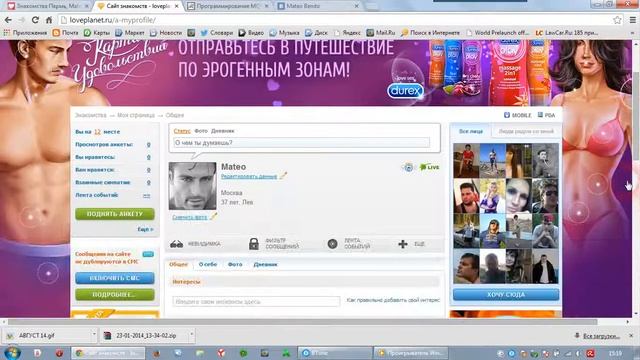This screenshot has width=640, height=360.
Task: Click Все загрузки in the downloads bar
Action: [x=602, y=336]
